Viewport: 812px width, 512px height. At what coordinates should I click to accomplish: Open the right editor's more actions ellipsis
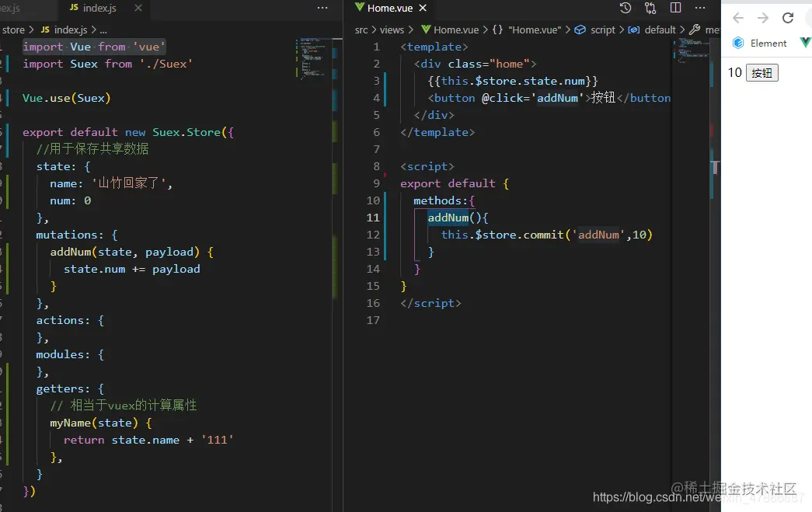(700, 8)
